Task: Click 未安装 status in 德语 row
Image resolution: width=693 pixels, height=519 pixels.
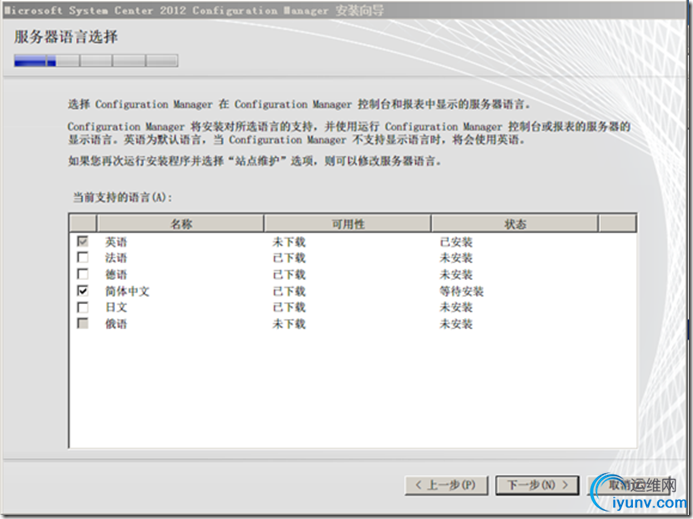Action: [456, 275]
